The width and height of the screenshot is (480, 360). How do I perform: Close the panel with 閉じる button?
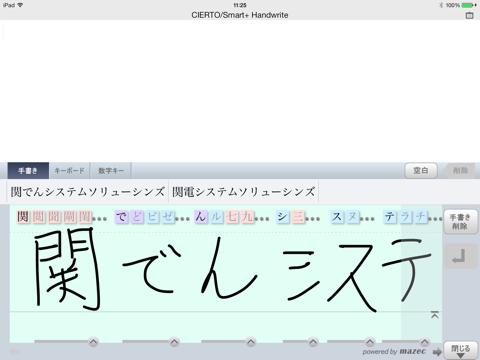coord(460,350)
